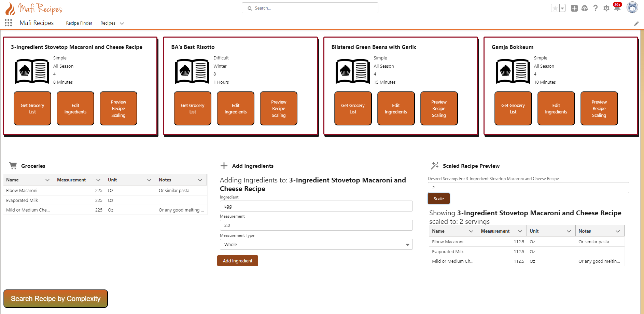Switch to the Recipe Finder tab
Image resolution: width=644 pixels, height=314 pixels.
coord(79,23)
